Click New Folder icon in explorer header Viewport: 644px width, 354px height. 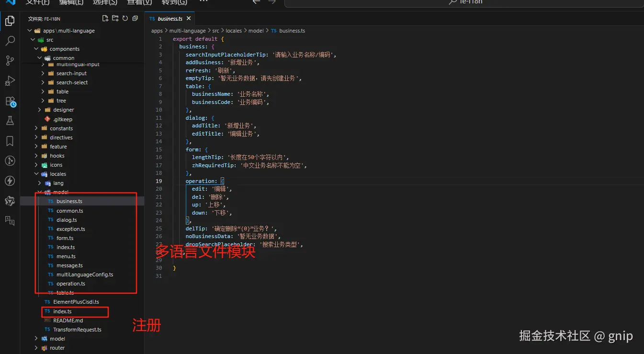click(x=115, y=19)
